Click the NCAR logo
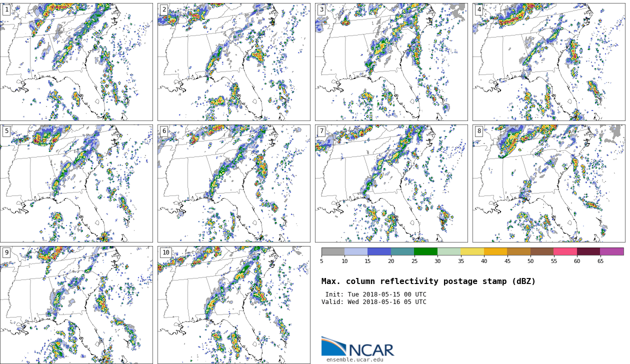 (357, 346)
